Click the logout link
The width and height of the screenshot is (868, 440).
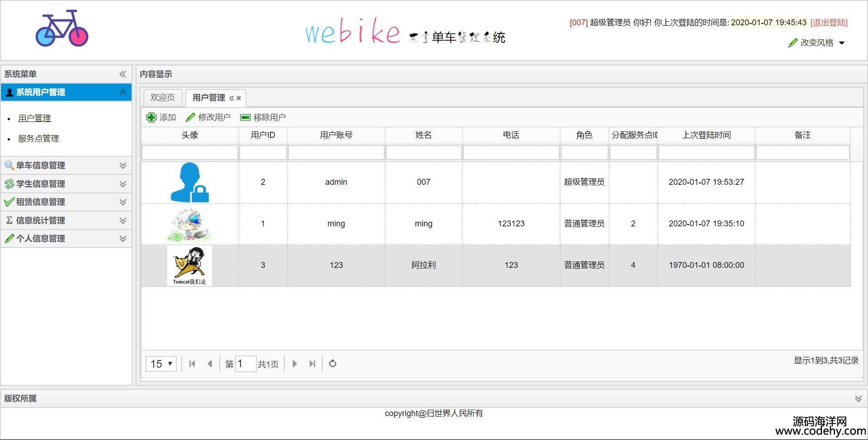[x=829, y=23]
